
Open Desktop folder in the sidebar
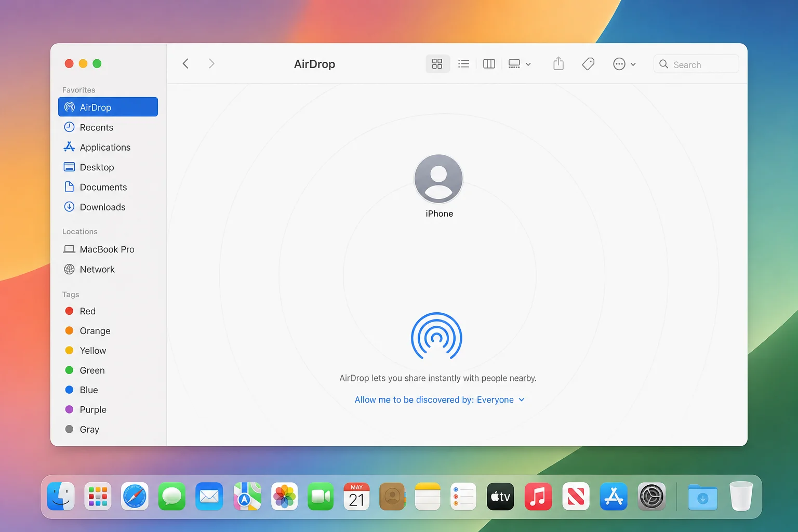pos(108,167)
